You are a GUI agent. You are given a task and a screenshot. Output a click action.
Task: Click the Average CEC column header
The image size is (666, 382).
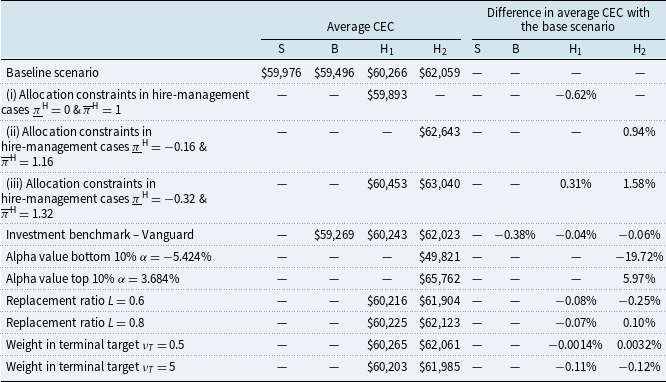click(x=360, y=27)
